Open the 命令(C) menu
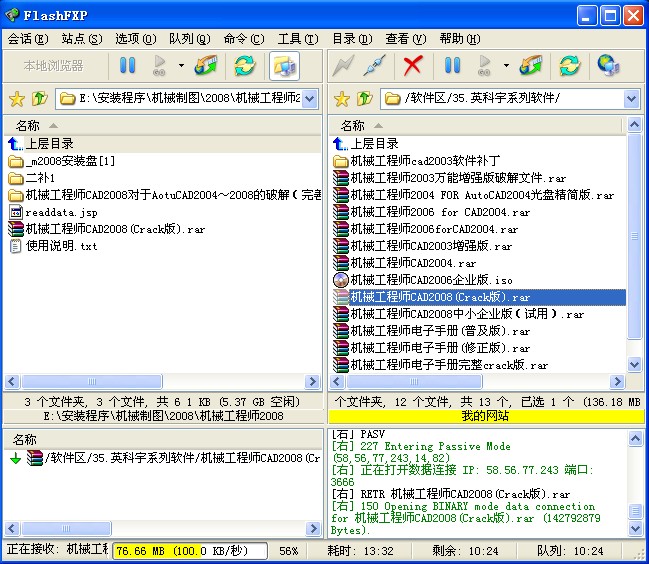 click(x=244, y=39)
